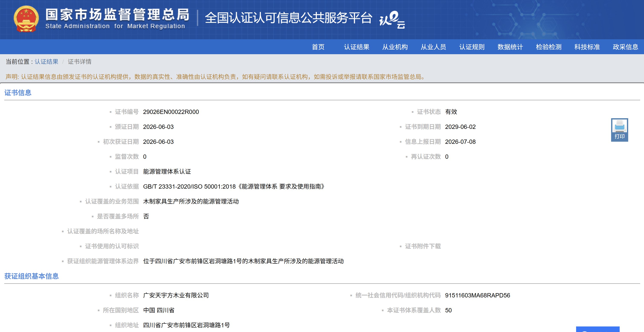
Task: Click the 获证组织基本信息 section heading
Action: 32,276
